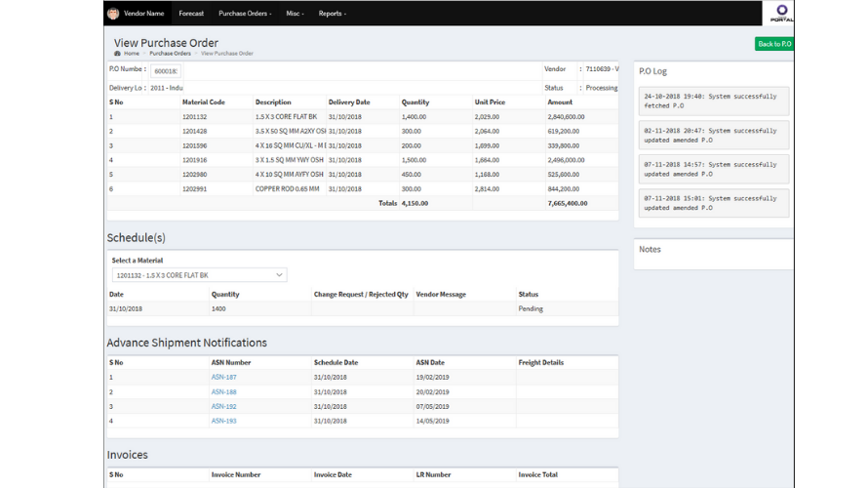The height and width of the screenshot is (488, 868).
Task: Click the total quantity 4,150.00
Action: pos(414,203)
